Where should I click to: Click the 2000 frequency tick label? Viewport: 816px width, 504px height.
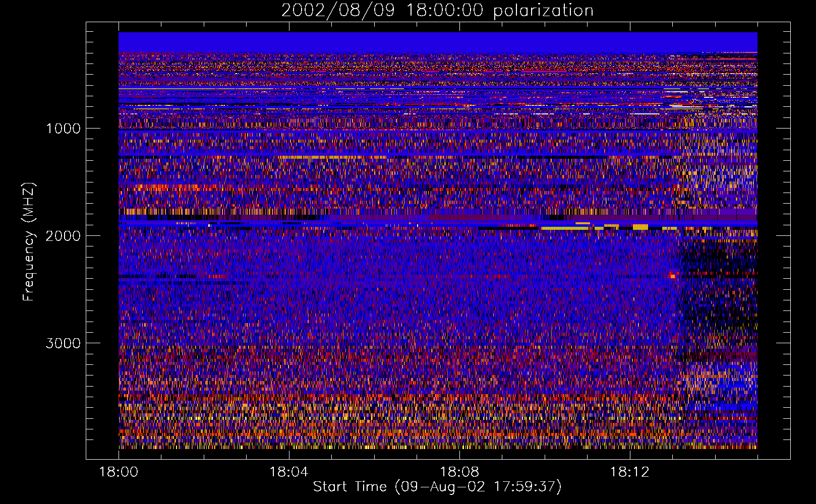(x=63, y=236)
